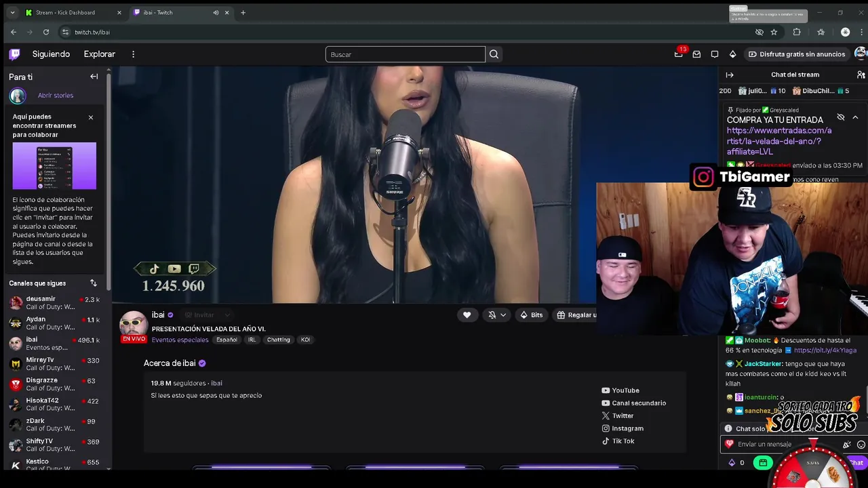Image resolution: width=868 pixels, height=488 pixels.
Task: Toggle Chrome address bar eye-off icon
Action: 759,32
